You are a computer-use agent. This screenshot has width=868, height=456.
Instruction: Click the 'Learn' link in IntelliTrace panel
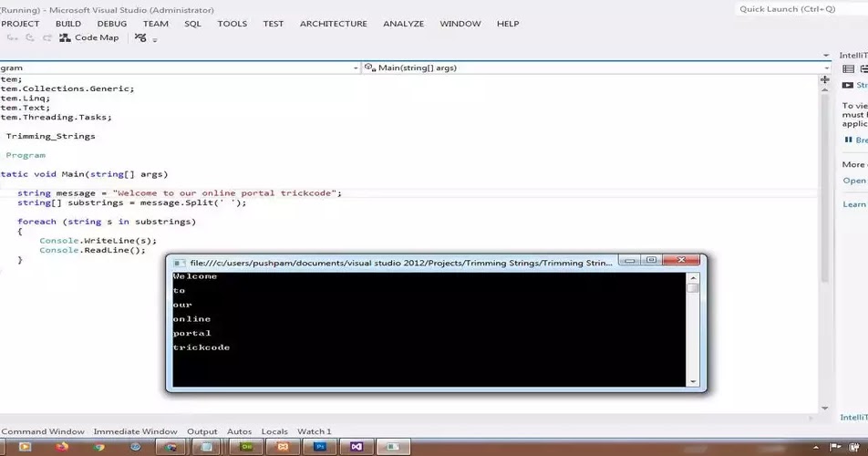(x=854, y=204)
